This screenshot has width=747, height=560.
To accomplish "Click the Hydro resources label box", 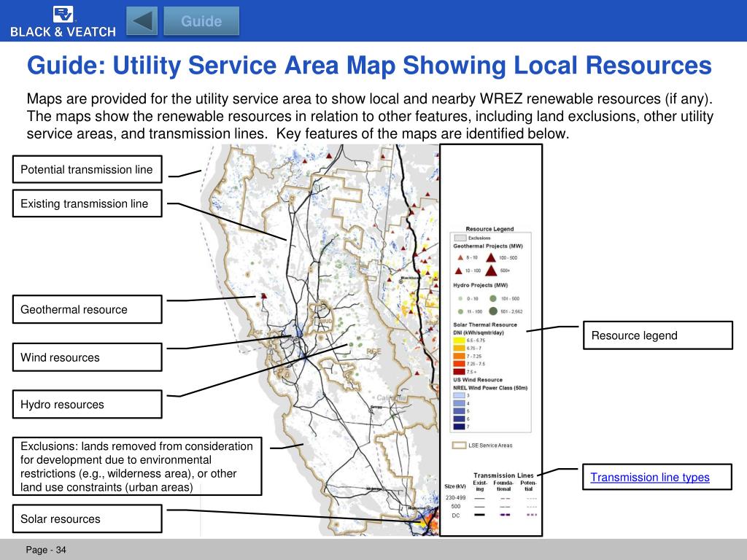I will coord(88,404).
